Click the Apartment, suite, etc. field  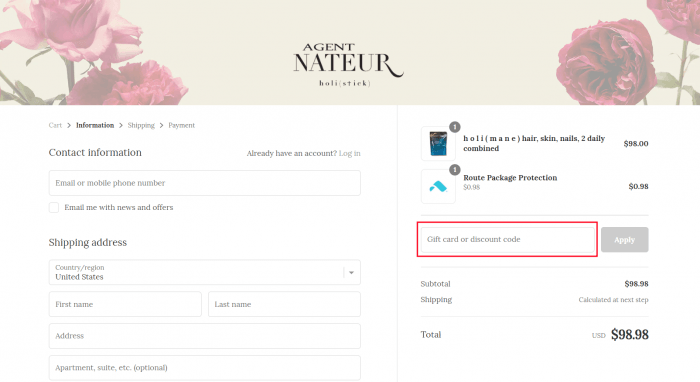204,368
